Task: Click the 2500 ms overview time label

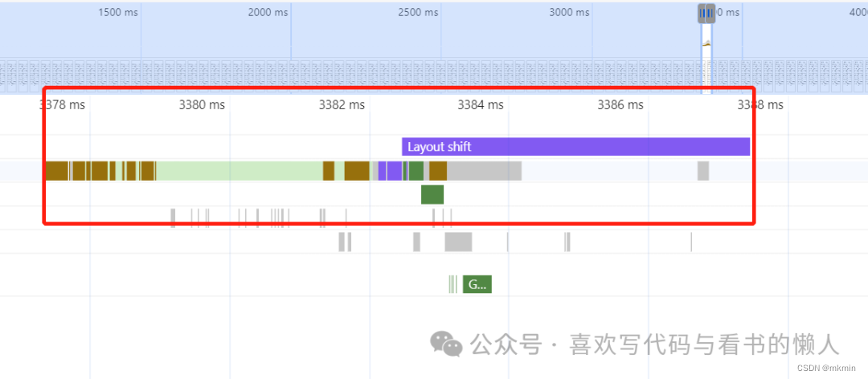Action: point(418,12)
